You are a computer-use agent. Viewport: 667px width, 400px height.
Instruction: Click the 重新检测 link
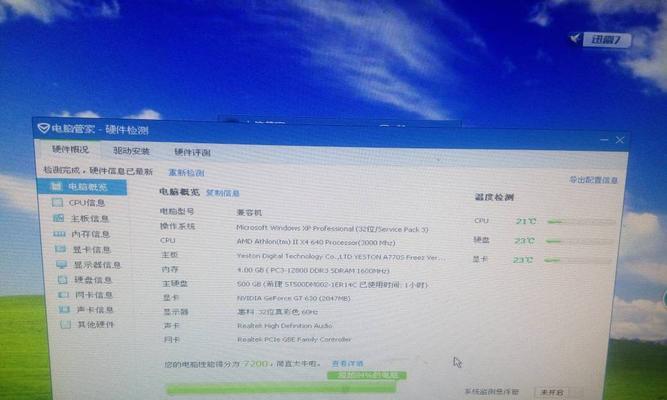click(x=186, y=173)
